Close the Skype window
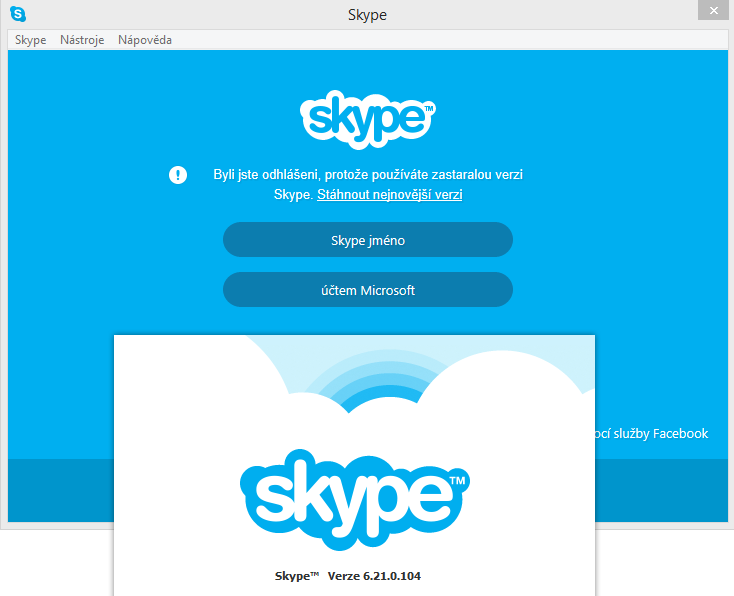 (x=713, y=10)
